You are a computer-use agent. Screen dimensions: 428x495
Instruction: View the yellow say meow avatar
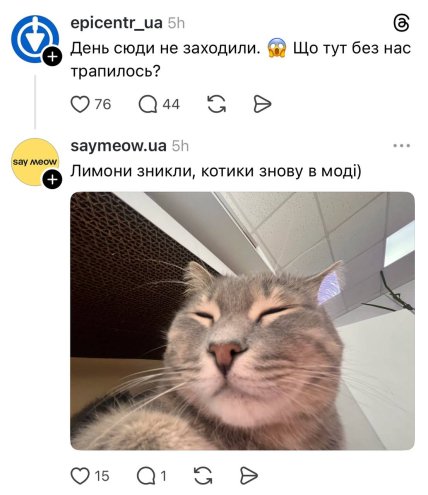35,162
